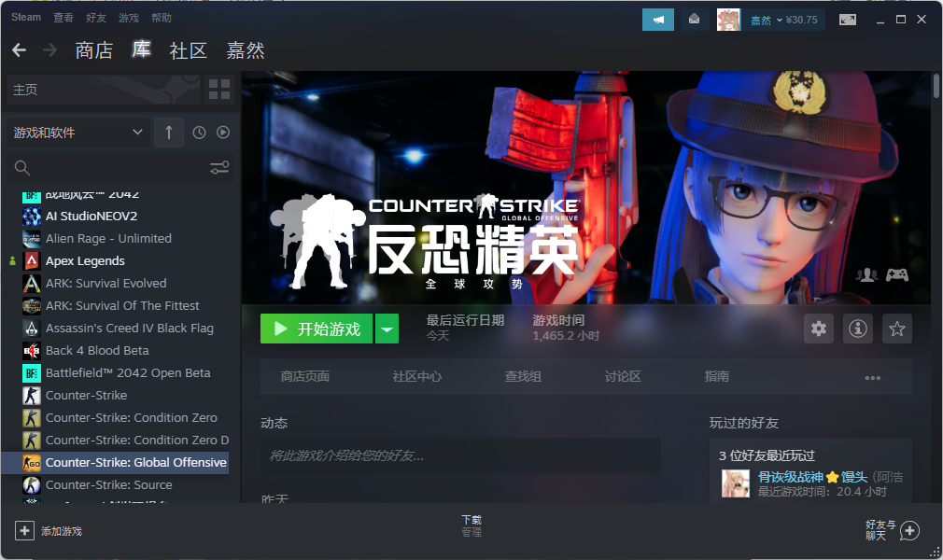This screenshot has height=560, width=943.
Task: Select Battlefield 2042 Open Beta
Action: [x=128, y=372]
